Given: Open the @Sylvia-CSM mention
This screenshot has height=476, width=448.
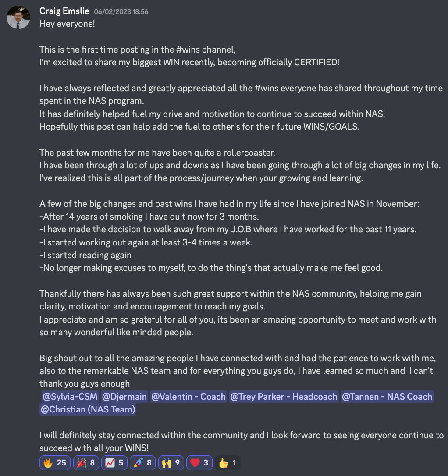Looking at the screenshot, I should pos(69,397).
